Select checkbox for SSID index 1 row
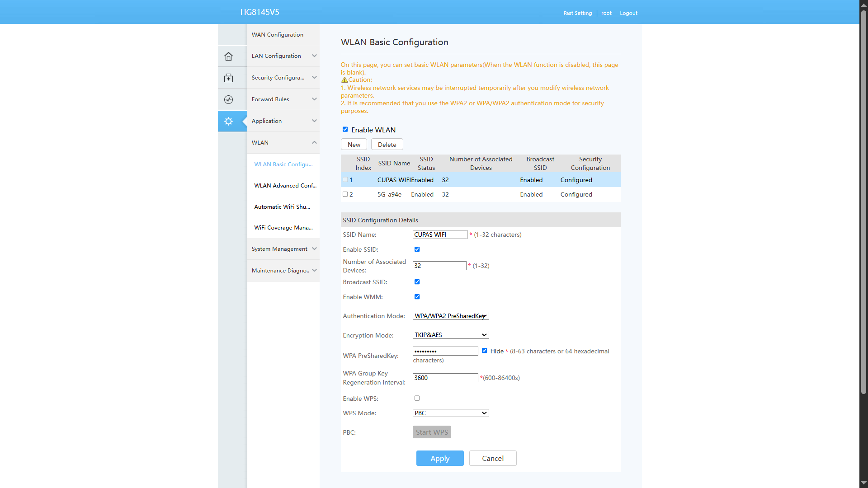This screenshot has width=868, height=488. [345, 180]
